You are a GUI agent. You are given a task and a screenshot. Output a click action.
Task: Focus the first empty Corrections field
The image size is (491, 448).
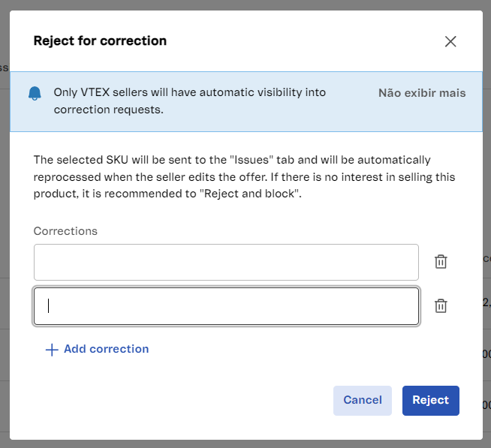(225, 262)
